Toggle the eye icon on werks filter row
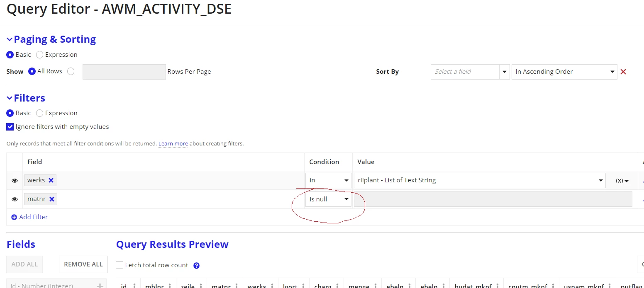644x288 pixels. pos(15,181)
